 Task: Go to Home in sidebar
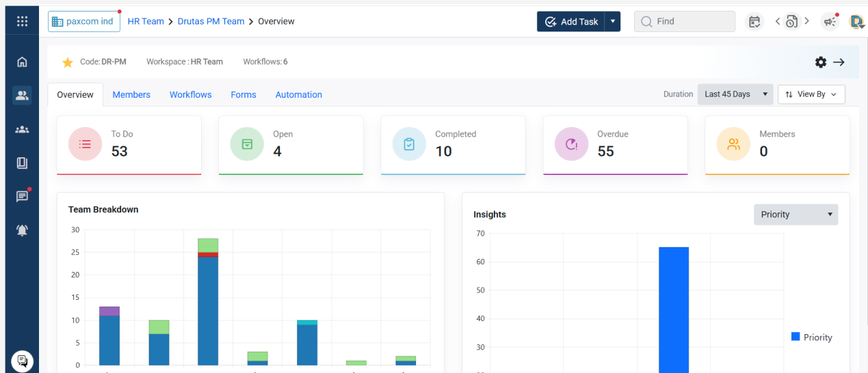(x=22, y=62)
